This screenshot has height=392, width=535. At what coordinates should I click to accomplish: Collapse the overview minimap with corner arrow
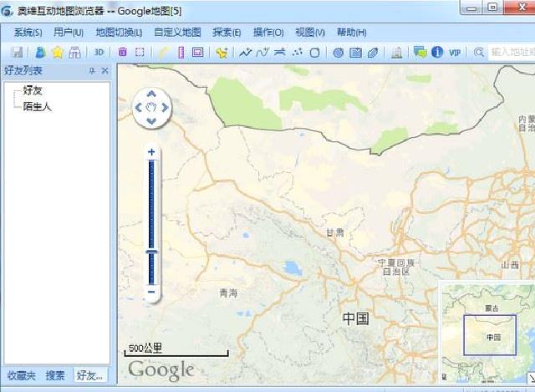532,378
